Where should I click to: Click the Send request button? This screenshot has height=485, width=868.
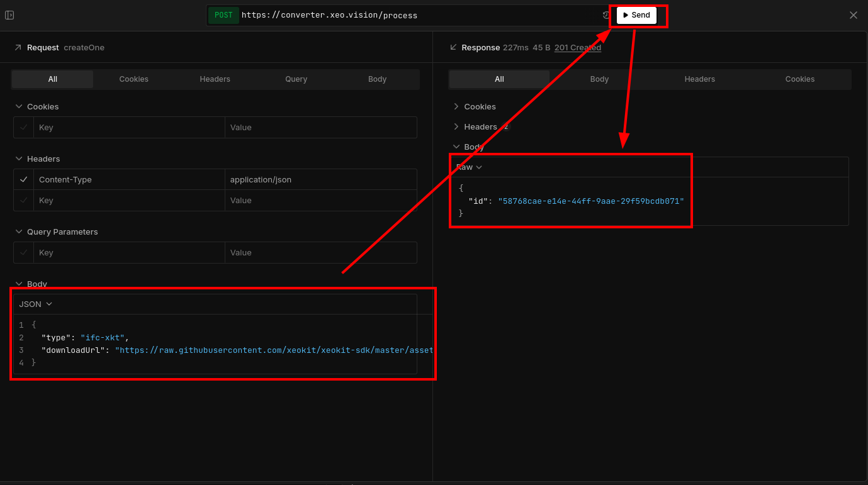point(636,15)
